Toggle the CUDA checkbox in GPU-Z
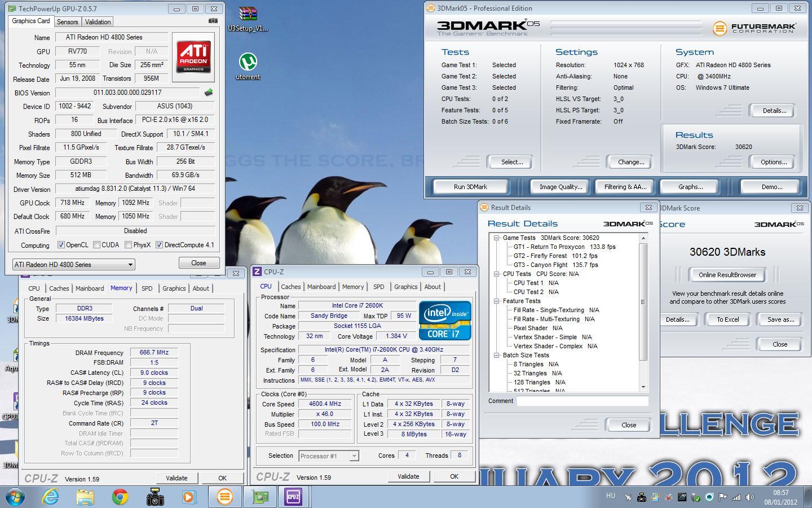The image size is (812, 508). tap(96, 244)
